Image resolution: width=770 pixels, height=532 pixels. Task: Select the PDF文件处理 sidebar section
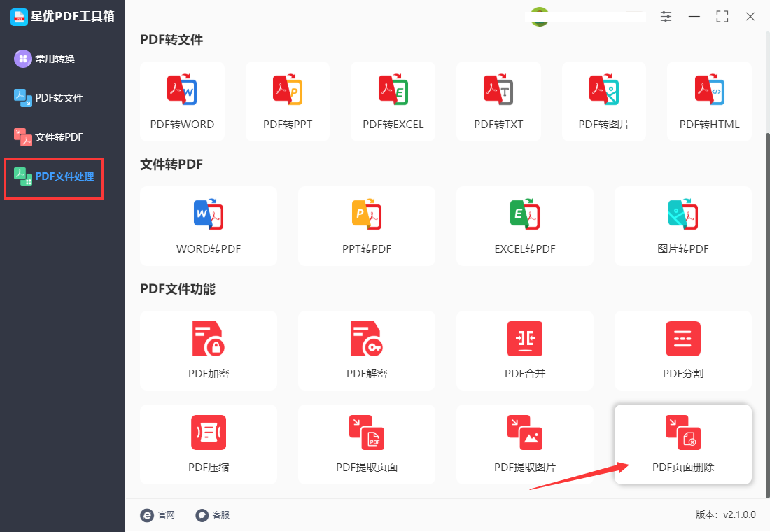pos(54,176)
